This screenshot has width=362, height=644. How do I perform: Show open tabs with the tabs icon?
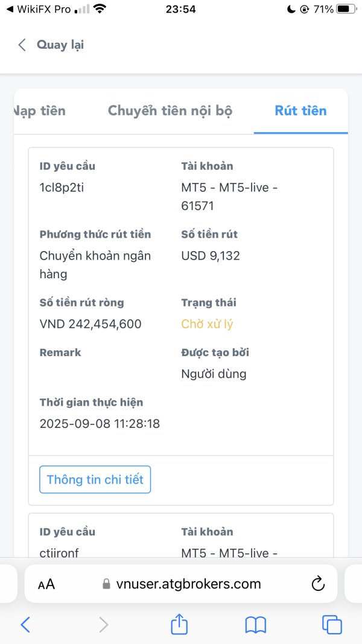coord(332,625)
